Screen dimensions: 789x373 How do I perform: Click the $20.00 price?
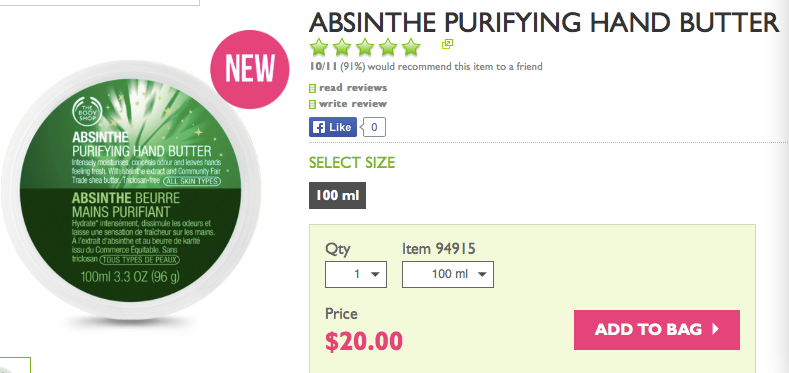click(x=364, y=341)
